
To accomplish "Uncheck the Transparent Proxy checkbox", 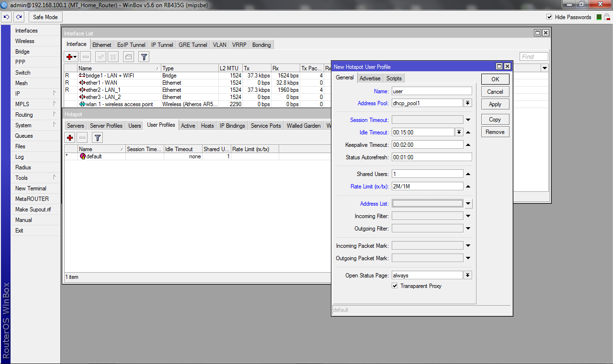I will click(395, 286).
